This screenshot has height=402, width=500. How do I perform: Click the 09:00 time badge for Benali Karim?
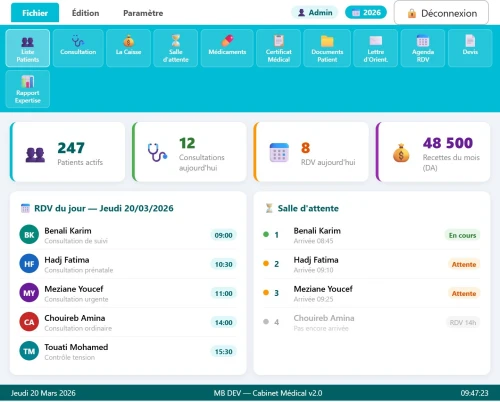point(223,235)
